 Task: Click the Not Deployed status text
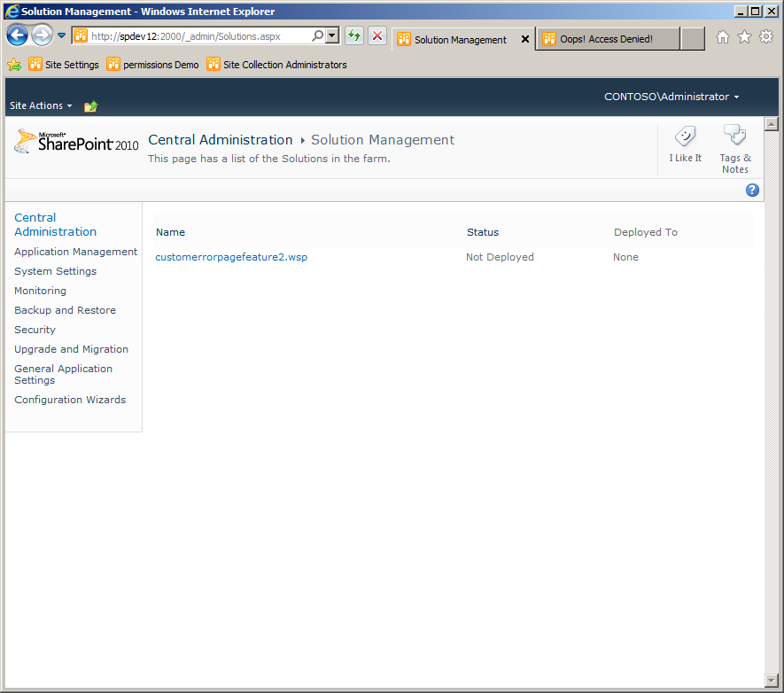tap(500, 257)
